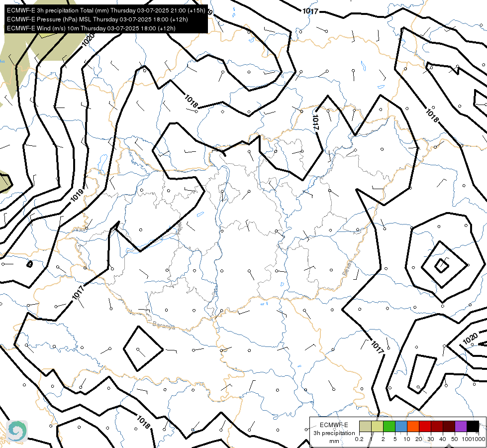Select the black 100 mm legend swatch

pos(473,427)
